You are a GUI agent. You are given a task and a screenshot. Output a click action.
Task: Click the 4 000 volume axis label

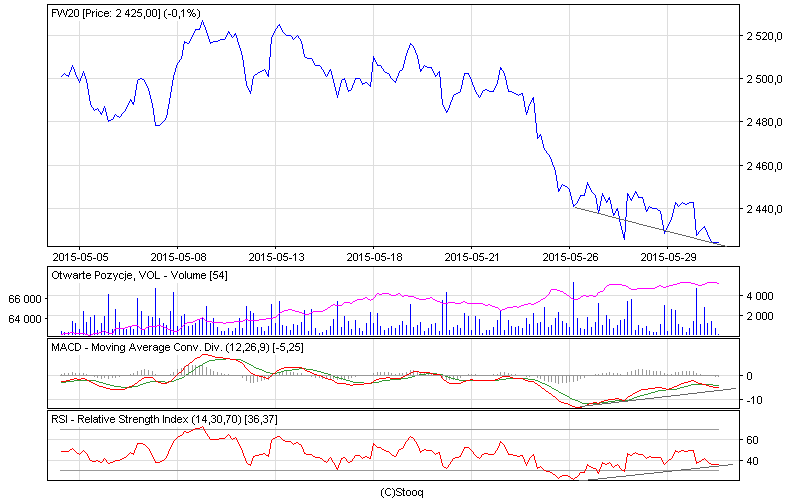pos(760,296)
